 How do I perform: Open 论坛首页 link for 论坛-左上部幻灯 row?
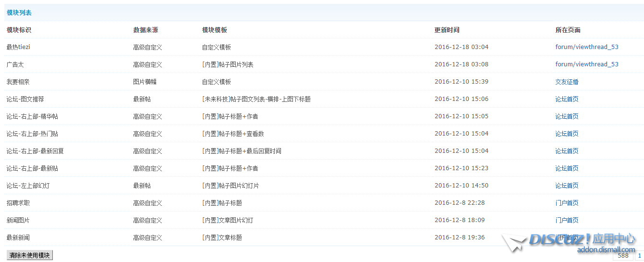click(x=567, y=186)
